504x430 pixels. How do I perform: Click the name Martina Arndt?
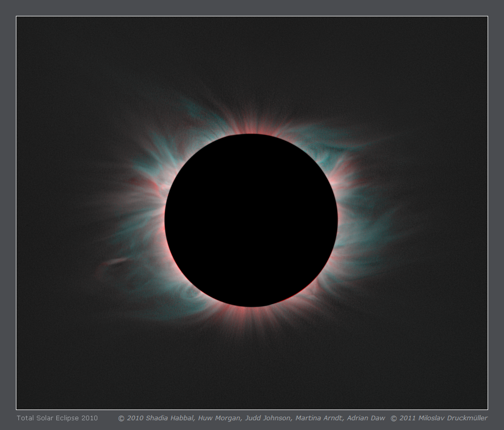[318, 418]
